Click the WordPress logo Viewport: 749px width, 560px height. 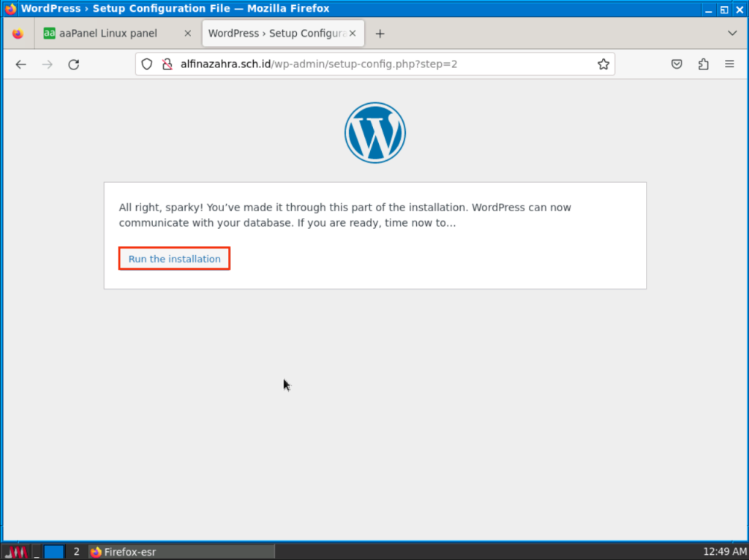pos(374,132)
